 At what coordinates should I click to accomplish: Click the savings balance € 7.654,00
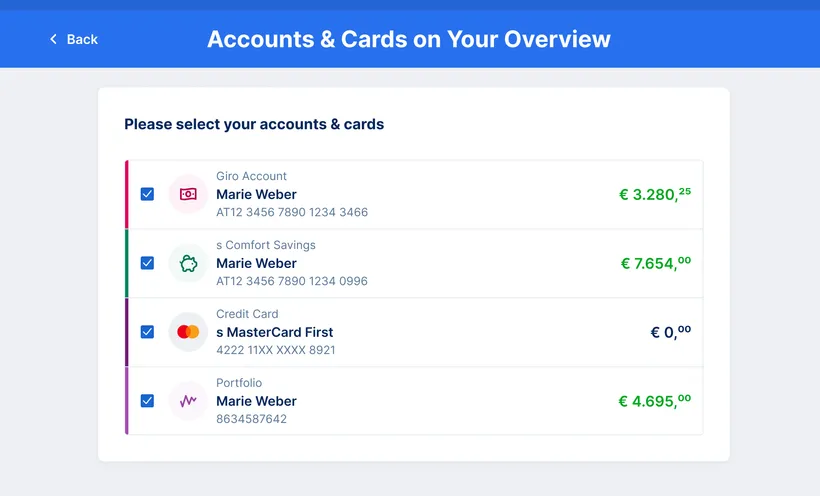(655, 263)
